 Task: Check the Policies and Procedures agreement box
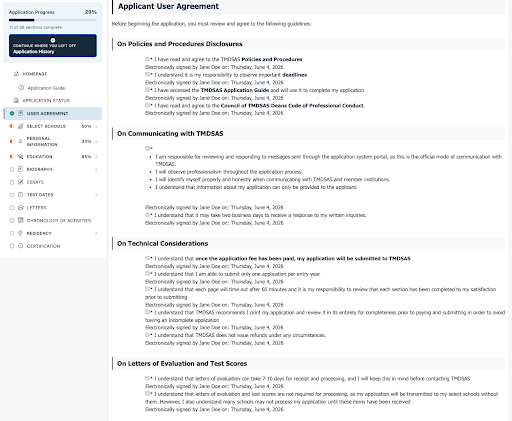coord(147,59)
